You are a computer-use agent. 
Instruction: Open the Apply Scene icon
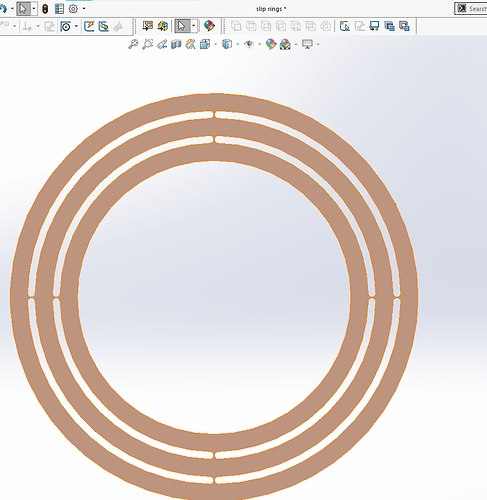coord(285,44)
